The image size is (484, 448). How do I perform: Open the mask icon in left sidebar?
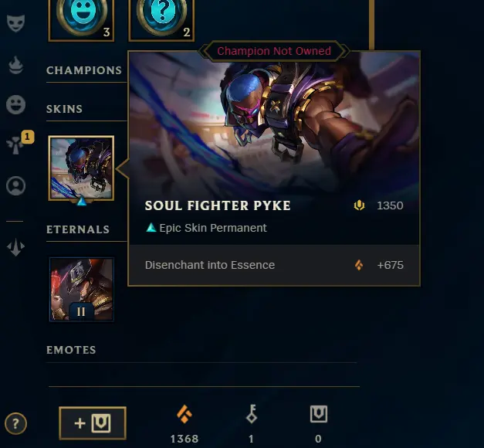click(x=15, y=23)
